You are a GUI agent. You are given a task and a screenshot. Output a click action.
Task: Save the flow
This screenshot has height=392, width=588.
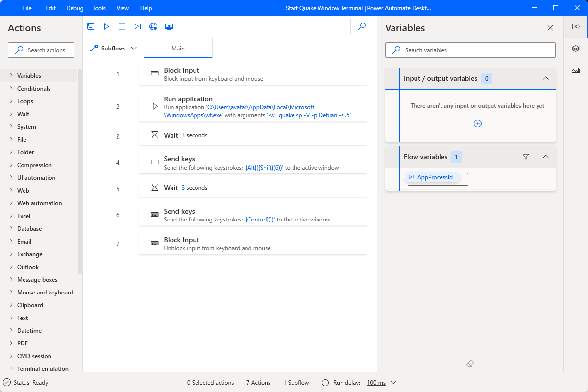91,26
